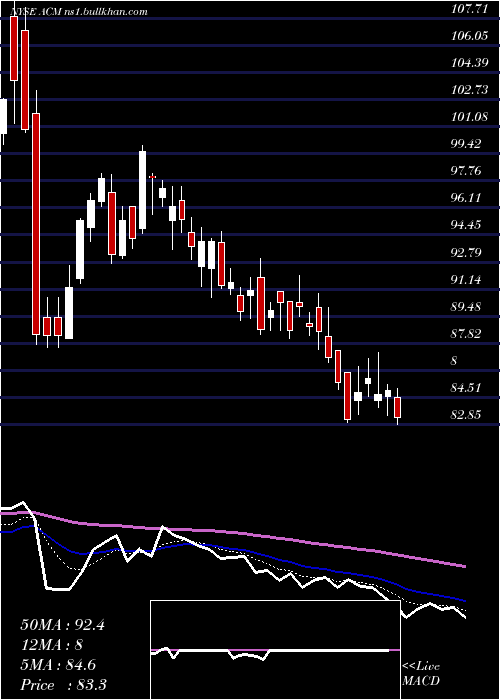Screen dimensions: 500x700
Task: Click the 87.82 price axis label
Action: pos(466,334)
